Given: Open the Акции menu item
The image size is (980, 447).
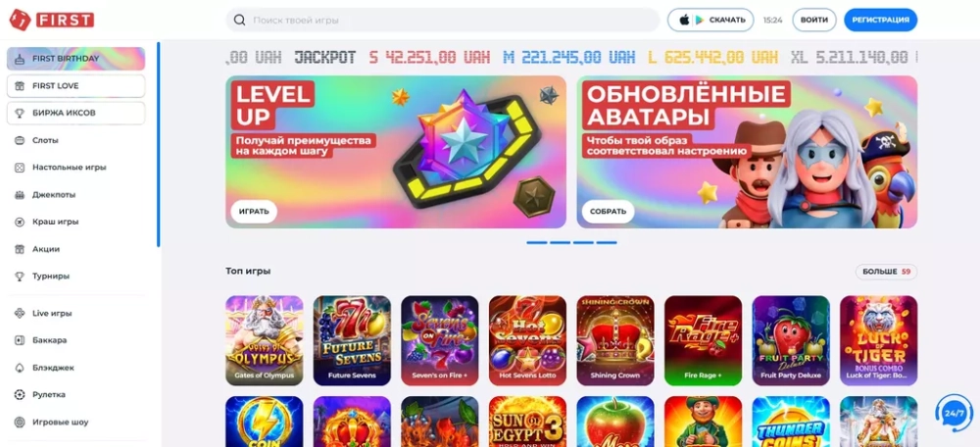Looking at the screenshot, I should point(76,249).
